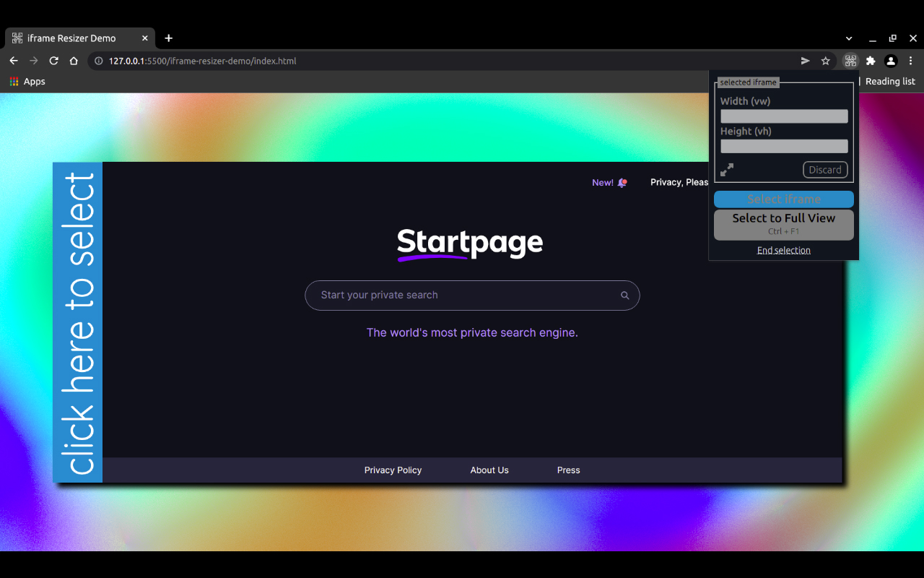Image resolution: width=924 pixels, height=578 pixels.
Task: Click the End selection link
Action: (784, 250)
